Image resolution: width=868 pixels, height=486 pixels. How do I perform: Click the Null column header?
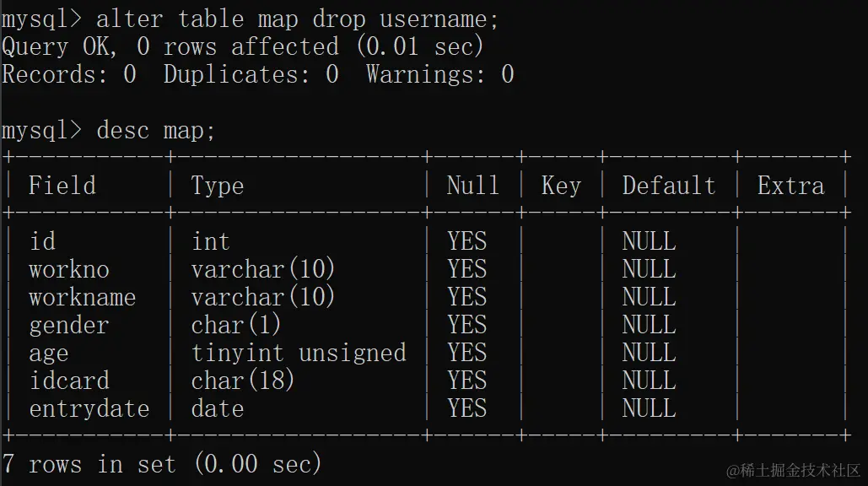click(x=472, y=185)
